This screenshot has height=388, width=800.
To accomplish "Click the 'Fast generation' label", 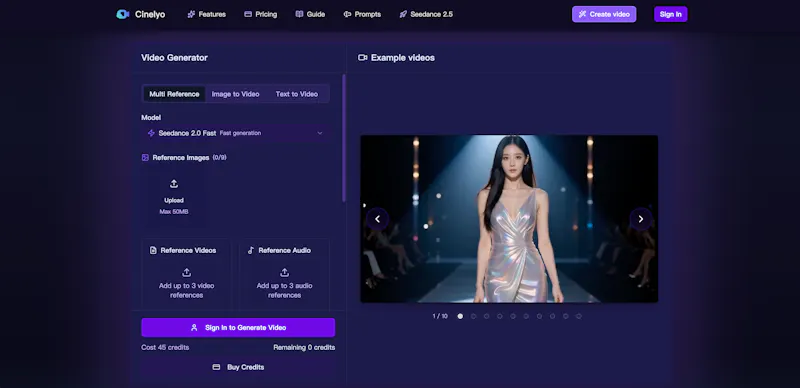I will pos(240,133).
